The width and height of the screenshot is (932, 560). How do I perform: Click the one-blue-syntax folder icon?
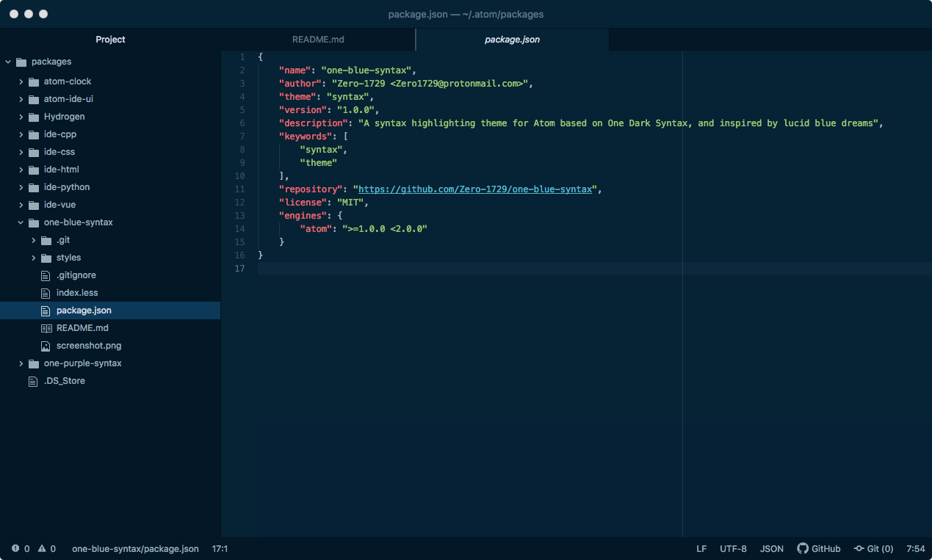(34, 222)
